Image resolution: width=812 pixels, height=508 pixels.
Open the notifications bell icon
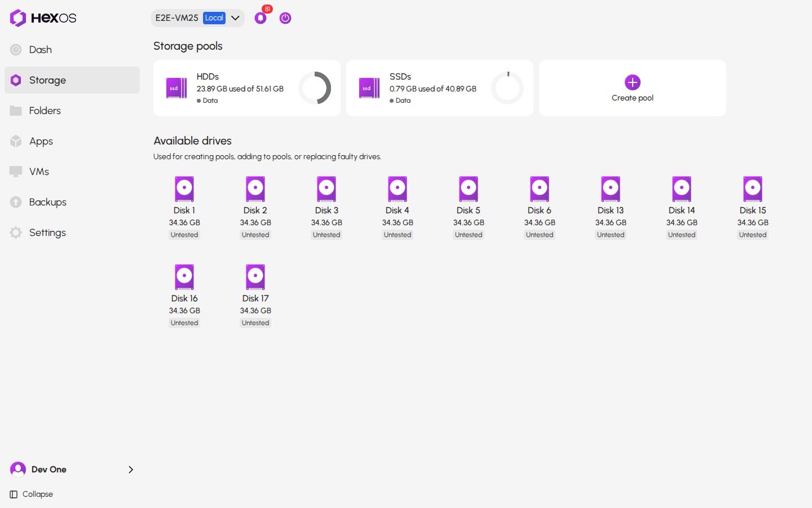click(x=261, y=18)
